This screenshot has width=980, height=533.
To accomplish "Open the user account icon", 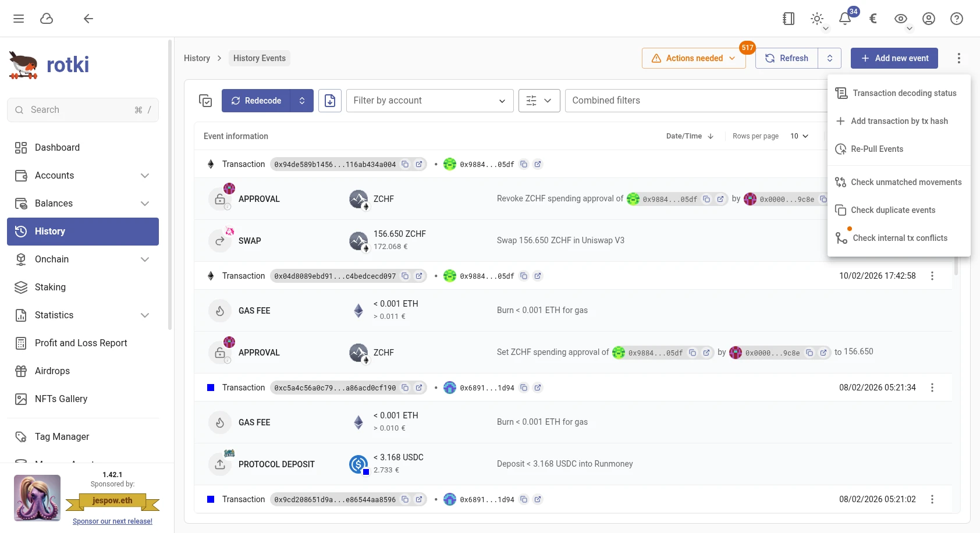I will (928, 19).
